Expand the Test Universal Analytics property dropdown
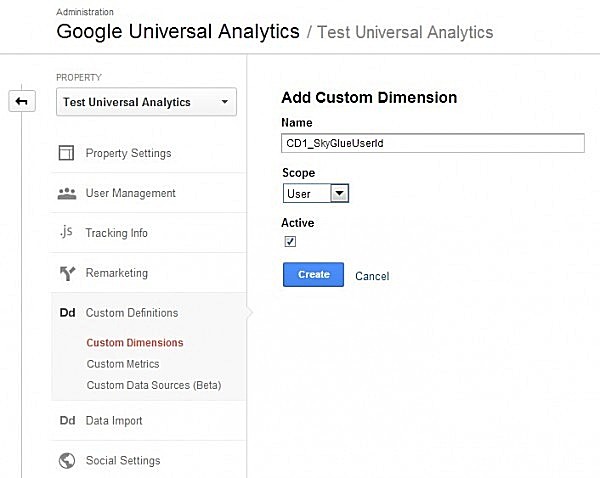The height and width of the screenshot is (478, 600). [147, 101]
